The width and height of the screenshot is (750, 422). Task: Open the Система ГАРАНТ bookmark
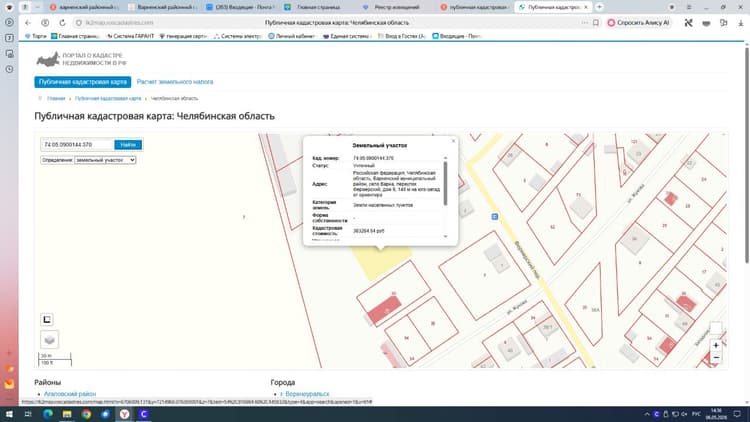pyautogui.click(x=130, y=36)
